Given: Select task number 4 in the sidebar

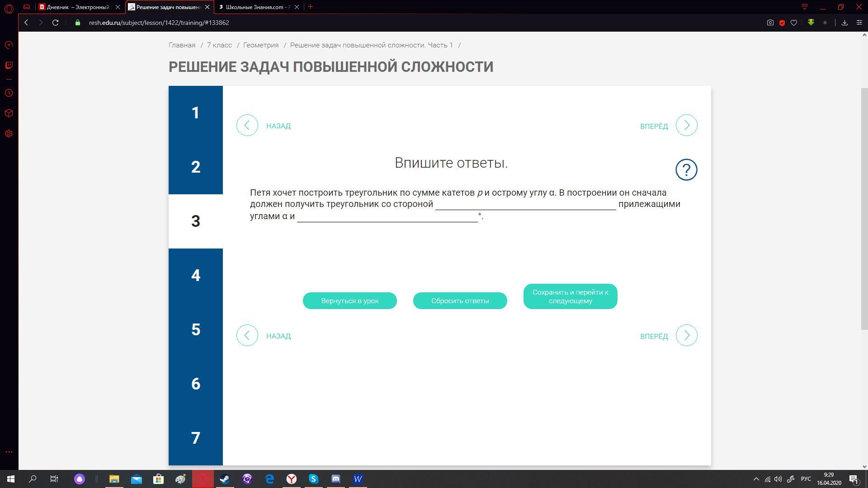Looking at the screenshot, I should click(195, 275).
